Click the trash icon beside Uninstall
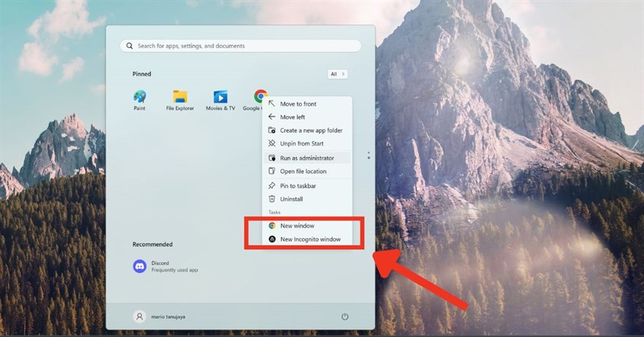 click(271, 199)
